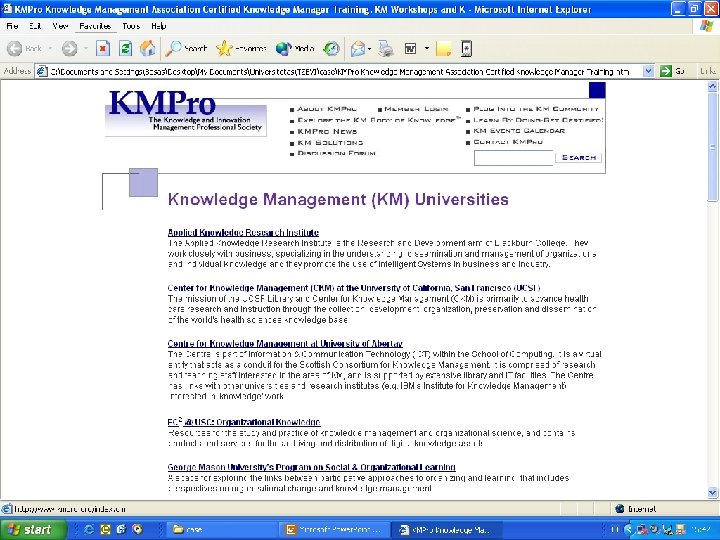Expand the Edit with dropdown arrow
This screenshot has width=720, height=540.
point(427,48)
